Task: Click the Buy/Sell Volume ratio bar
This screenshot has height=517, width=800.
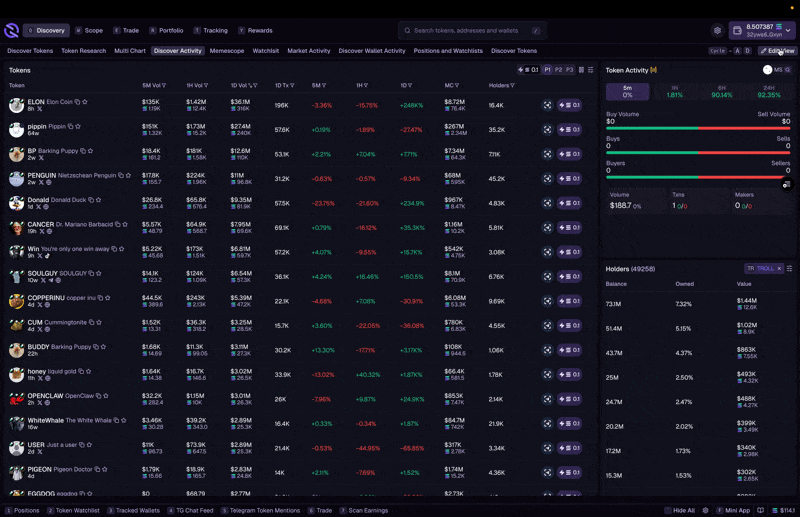Action: point(698,128)
